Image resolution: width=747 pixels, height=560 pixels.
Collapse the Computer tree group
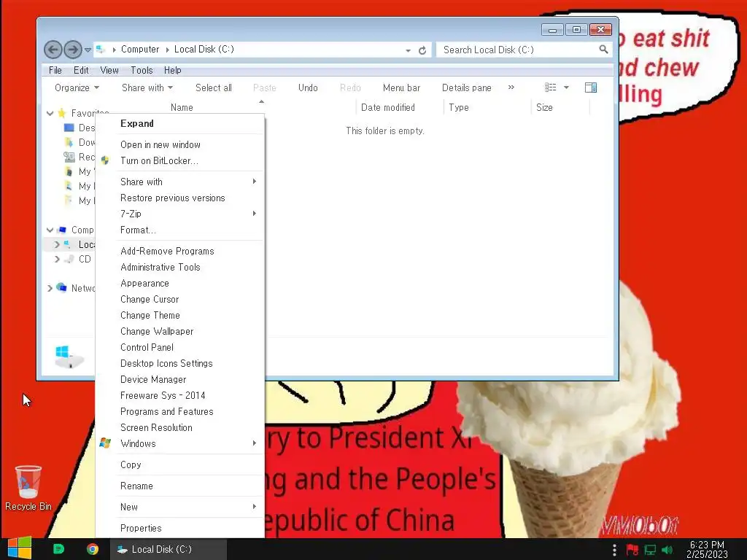[50, 230]
